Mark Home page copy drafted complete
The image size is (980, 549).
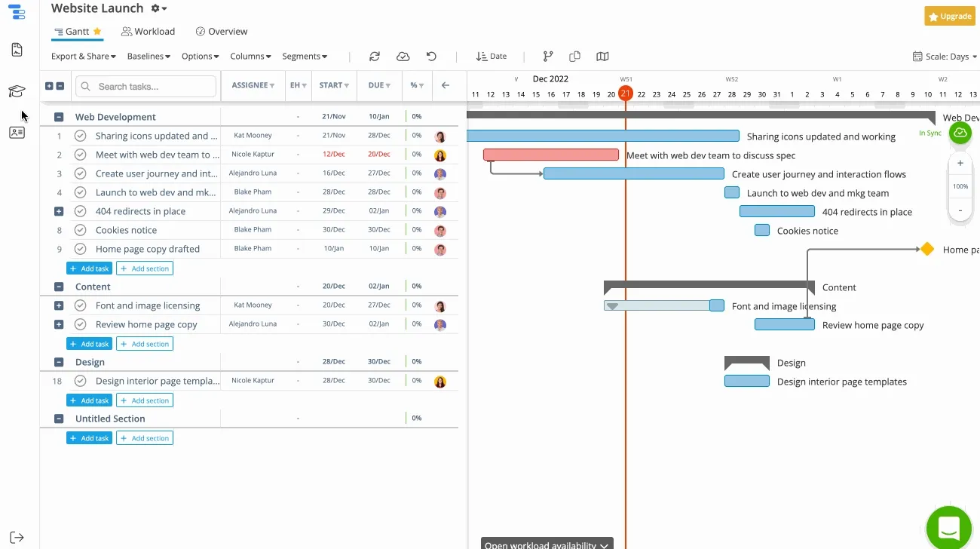click(81, 249)
